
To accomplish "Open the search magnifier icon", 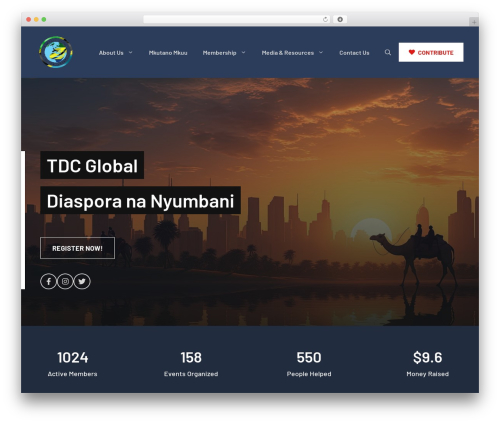I will (x=388, y=52).
